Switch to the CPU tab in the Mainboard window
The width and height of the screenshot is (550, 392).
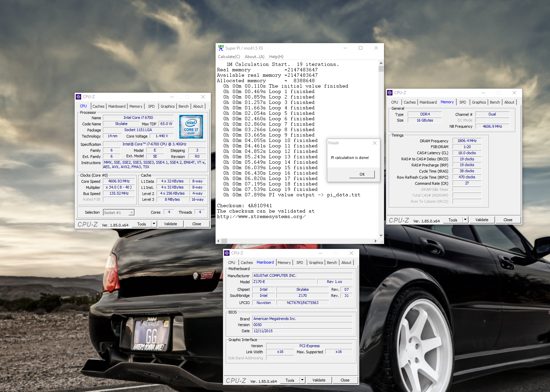point(232,263)
